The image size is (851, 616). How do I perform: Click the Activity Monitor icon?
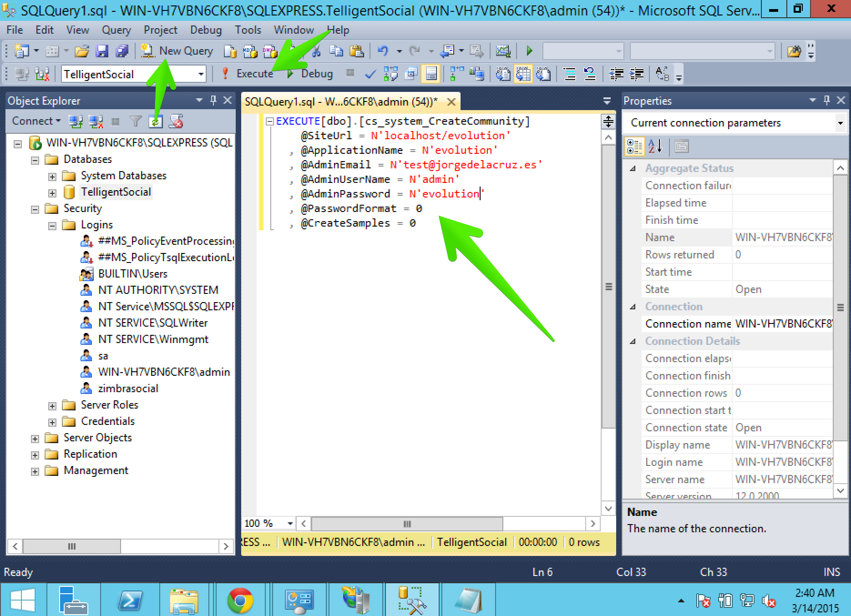coord(503,51)
